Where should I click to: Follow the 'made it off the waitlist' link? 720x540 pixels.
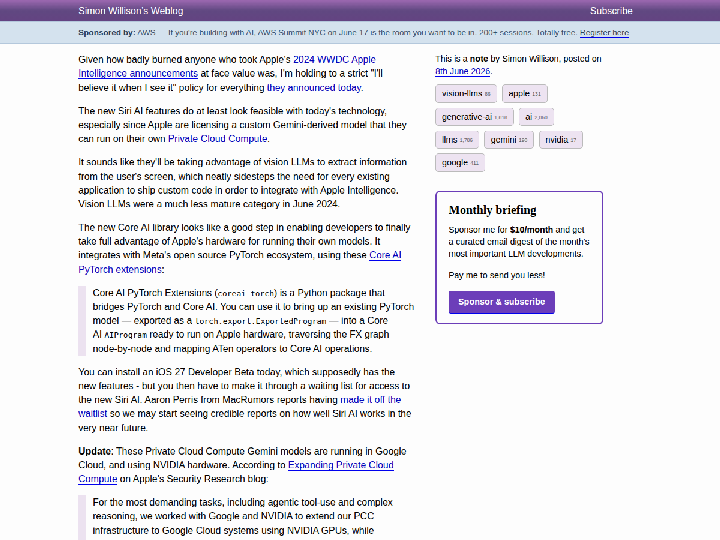[x=240, y=406]
